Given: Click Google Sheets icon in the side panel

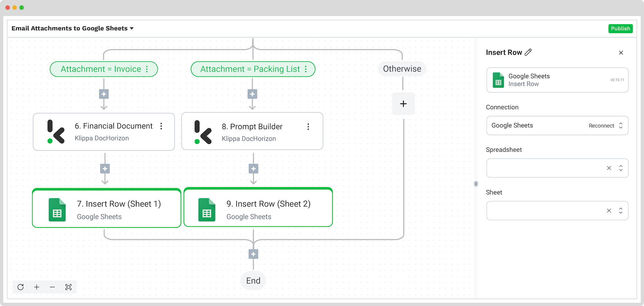Looking at the screenshot, I should click(498, 80).
